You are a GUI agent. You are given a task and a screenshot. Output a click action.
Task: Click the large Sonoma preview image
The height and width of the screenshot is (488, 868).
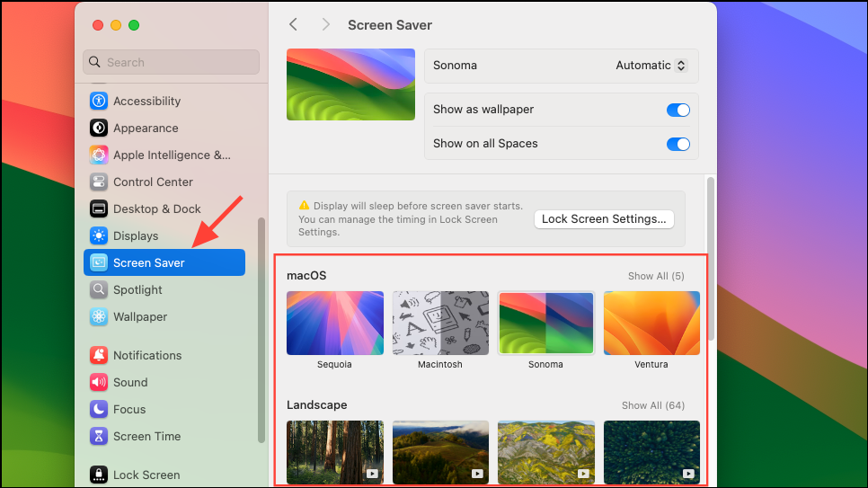351,84
